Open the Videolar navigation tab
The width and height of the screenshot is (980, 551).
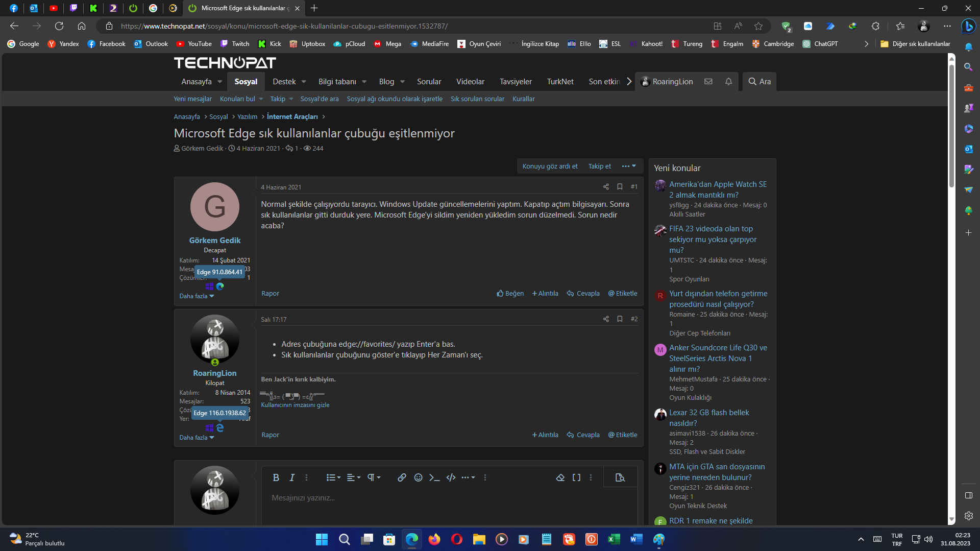[x=470, y=82]
